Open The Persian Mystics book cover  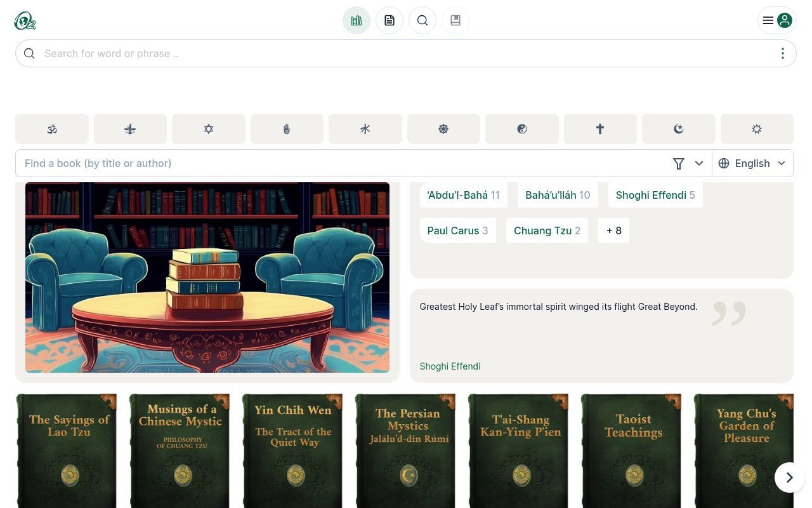point(405,451)
